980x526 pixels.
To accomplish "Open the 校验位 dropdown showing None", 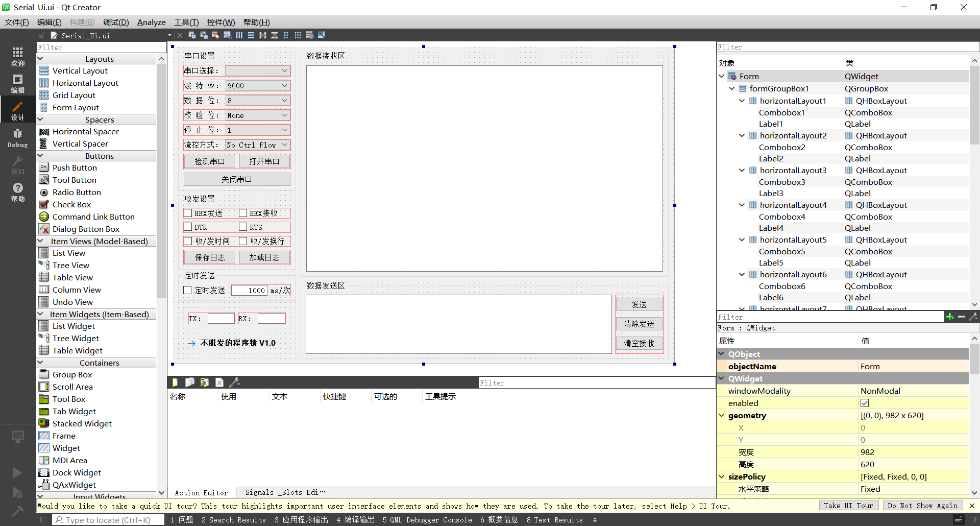I will 257,115.
